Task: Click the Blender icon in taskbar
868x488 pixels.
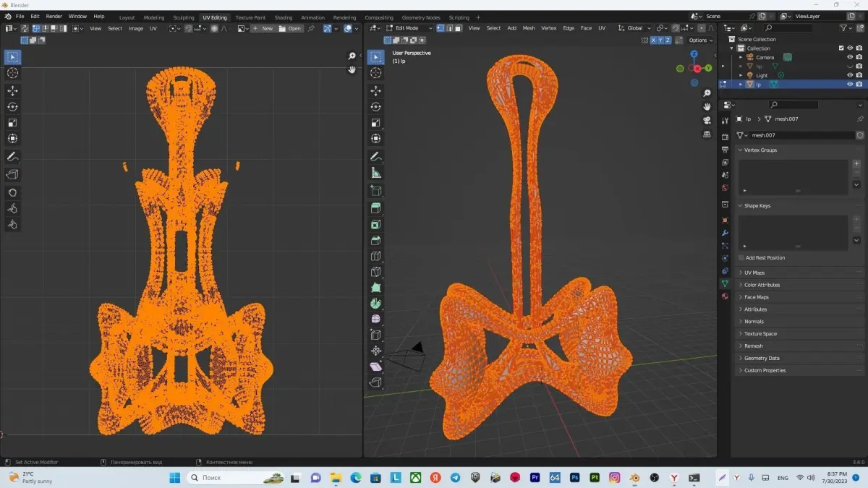Action: point(634,478)
